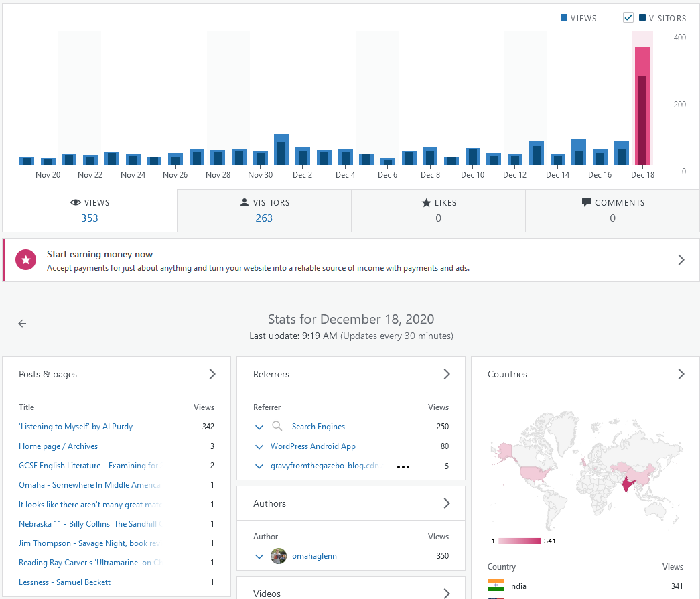Click the magnifier icon beside Search Engines
Viewport: 700px width, 599px height.
(x=277, y=427)
